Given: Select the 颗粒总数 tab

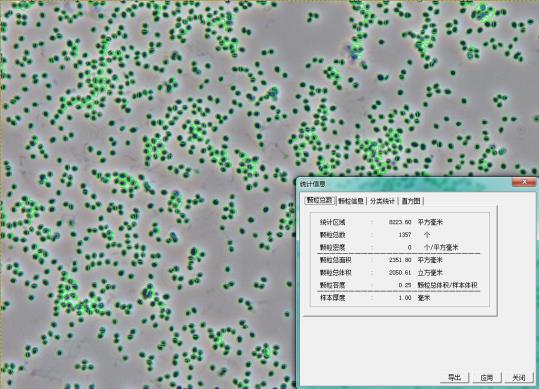Looking at the screenshot, I should pyautogui.click(x=320, y=200).
